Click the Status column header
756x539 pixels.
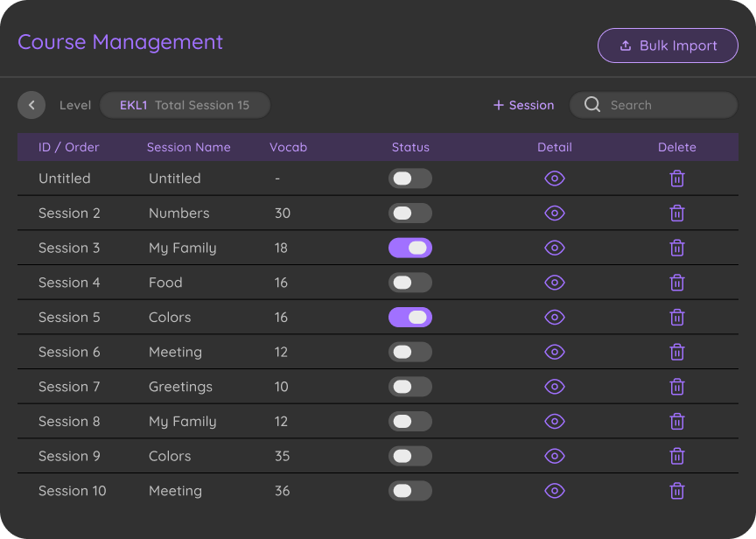410,147
